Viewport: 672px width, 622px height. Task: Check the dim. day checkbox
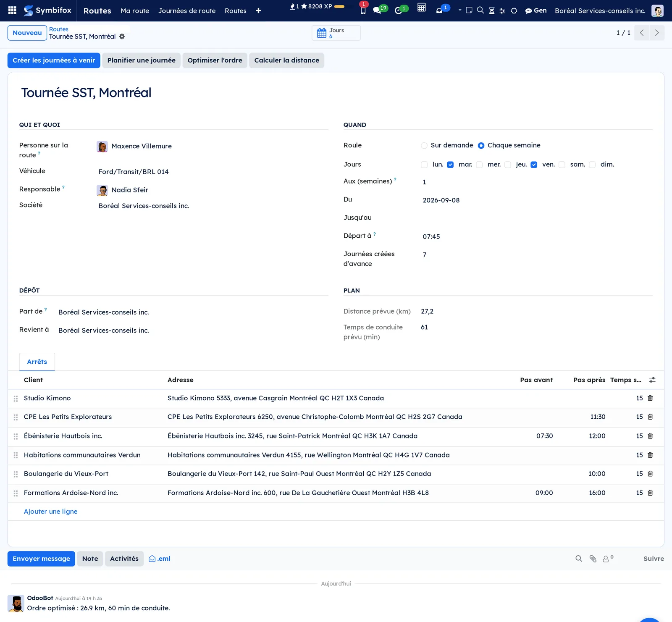tap(592, 165)
